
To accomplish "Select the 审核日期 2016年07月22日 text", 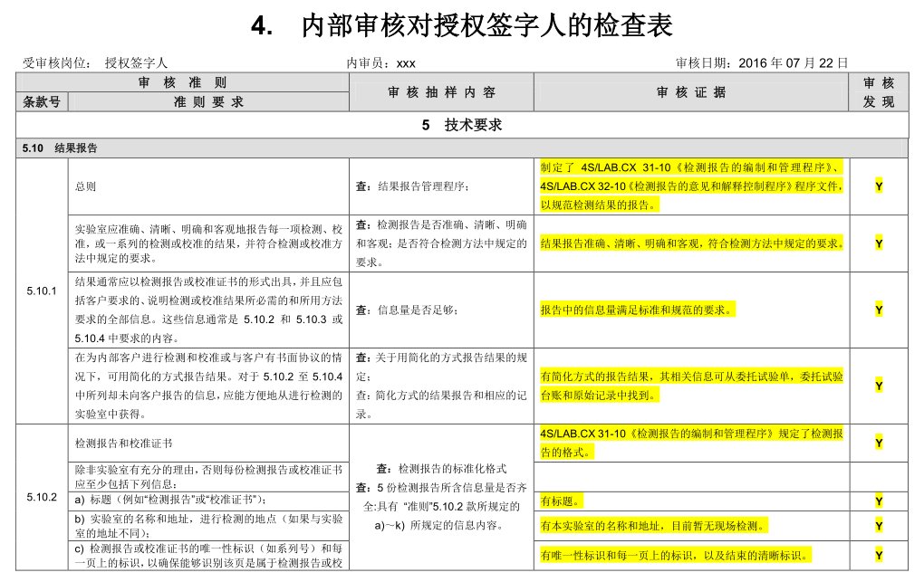I will (761, 63).
